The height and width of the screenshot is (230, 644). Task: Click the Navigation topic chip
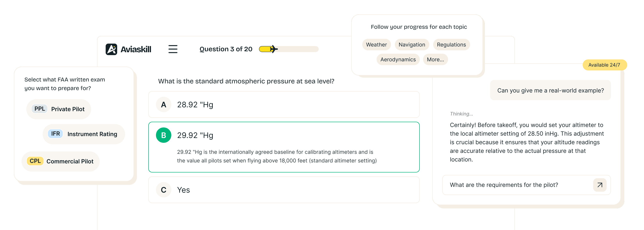click(x=412, y=45)
